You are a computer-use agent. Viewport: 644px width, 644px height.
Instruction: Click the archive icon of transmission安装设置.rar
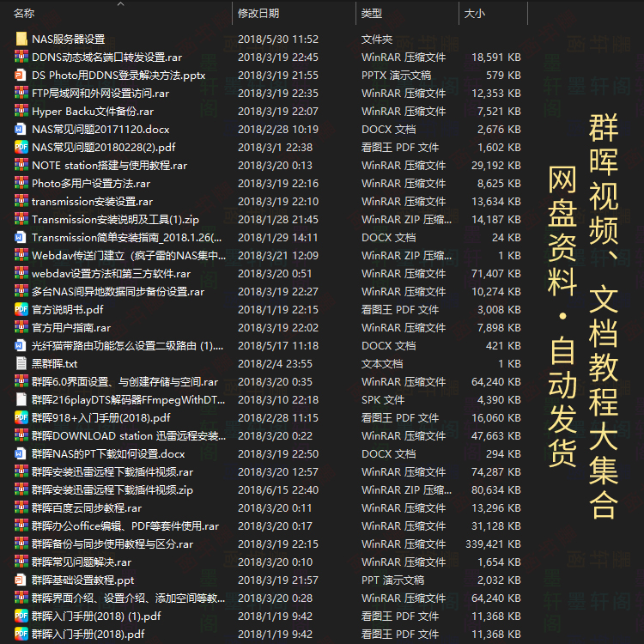(21, 201)
